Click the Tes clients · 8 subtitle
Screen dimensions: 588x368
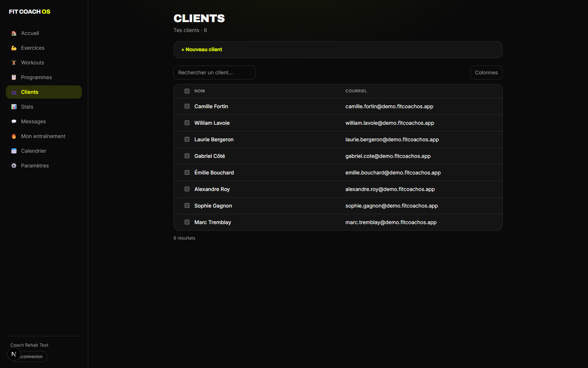pos(190,30)
